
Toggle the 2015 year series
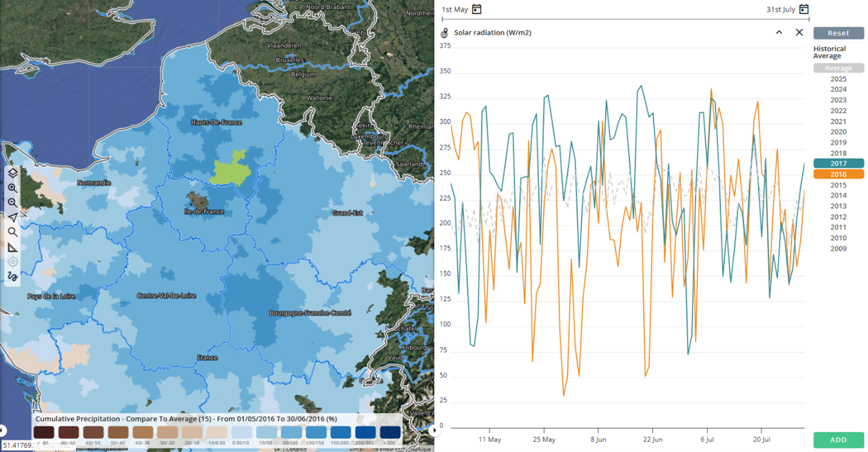pyautogui.click(x=838, y=184)
